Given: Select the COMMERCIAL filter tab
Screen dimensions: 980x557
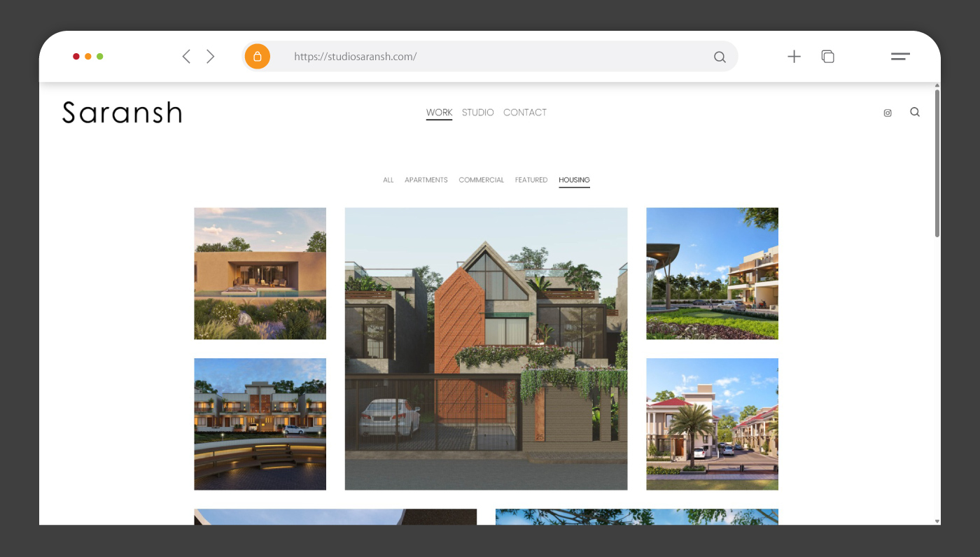Looking at the screenshot, I should pos(482,180).
